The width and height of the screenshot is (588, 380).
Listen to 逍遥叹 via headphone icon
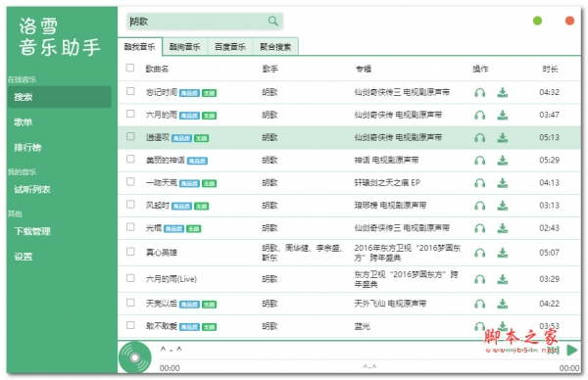pos(479,137)
